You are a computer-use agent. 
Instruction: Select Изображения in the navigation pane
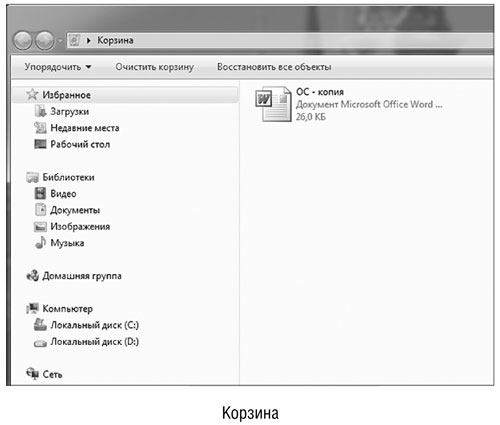[80, 226]
